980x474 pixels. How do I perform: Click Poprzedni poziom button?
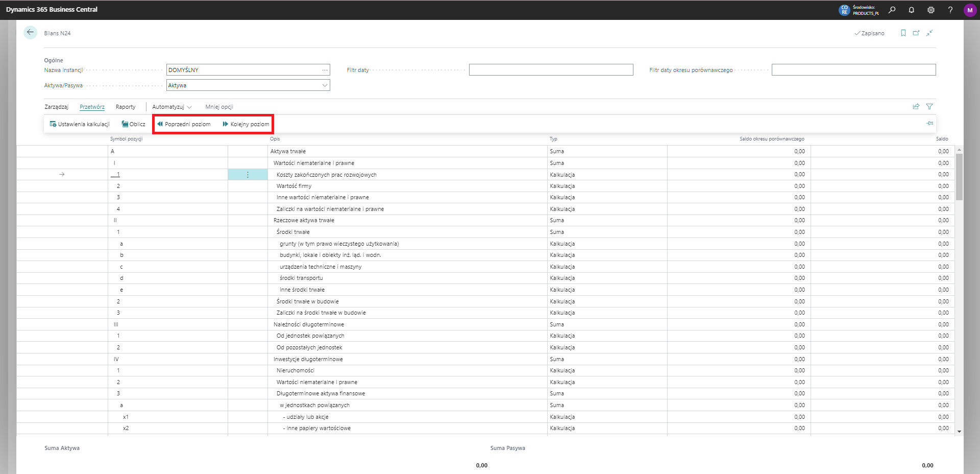click(184, 124)
